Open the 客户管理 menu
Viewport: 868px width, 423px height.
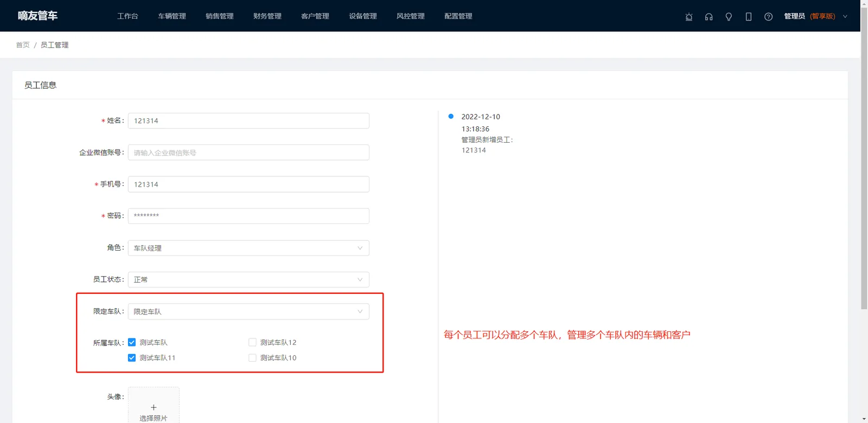315,16
